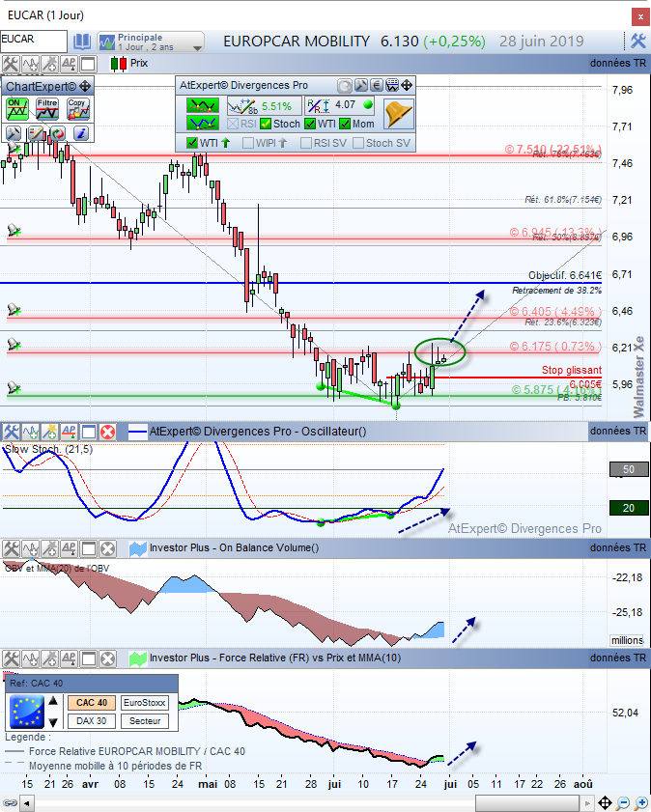This screenshot has width=651, height=812.
Task: Open ChartExpert tools hammer icon
Action: [x=13, y=133]
